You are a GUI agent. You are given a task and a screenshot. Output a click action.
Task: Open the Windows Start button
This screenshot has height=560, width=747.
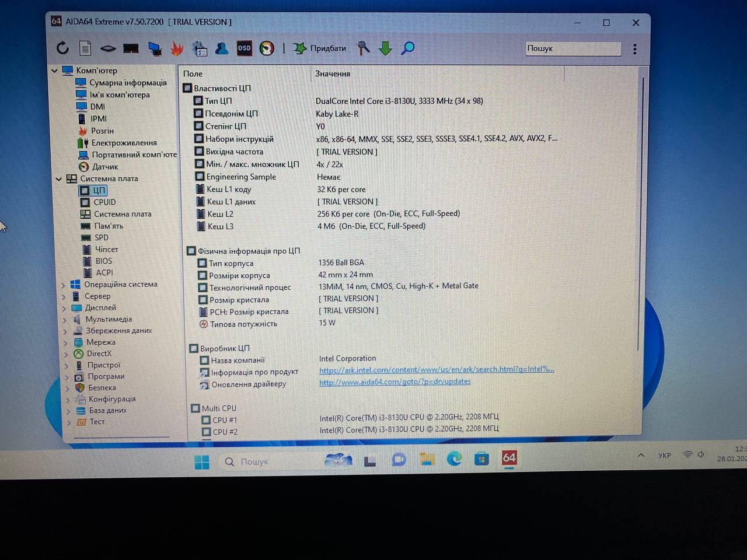201,462
